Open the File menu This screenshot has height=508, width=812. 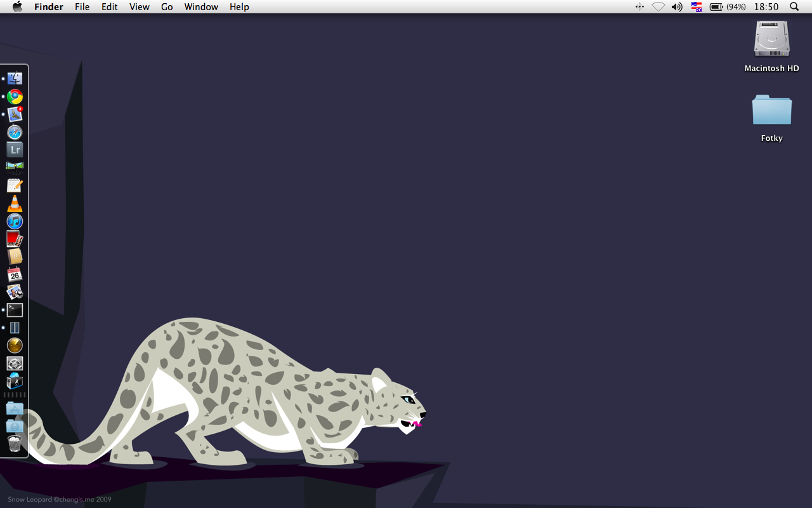click(x=82, y=6)
